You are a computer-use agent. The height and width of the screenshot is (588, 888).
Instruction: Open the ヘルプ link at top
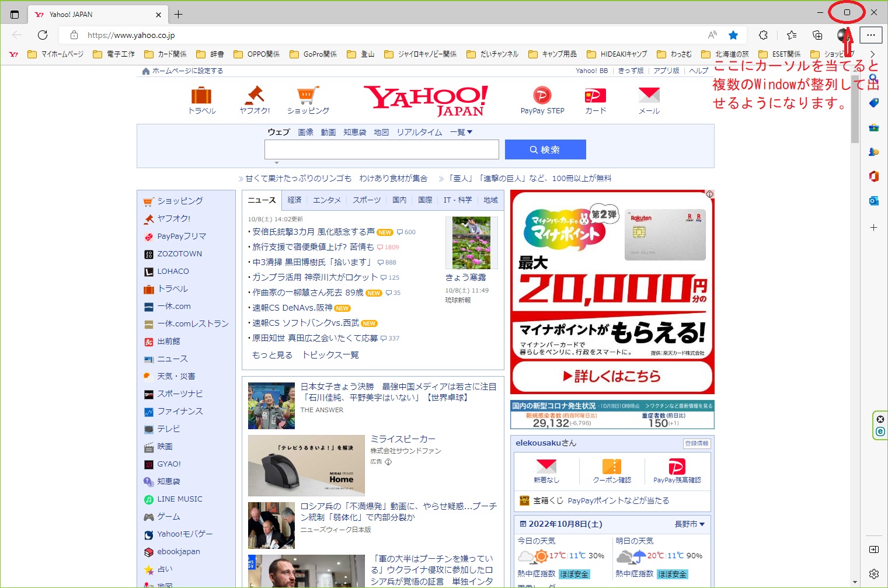698,71
